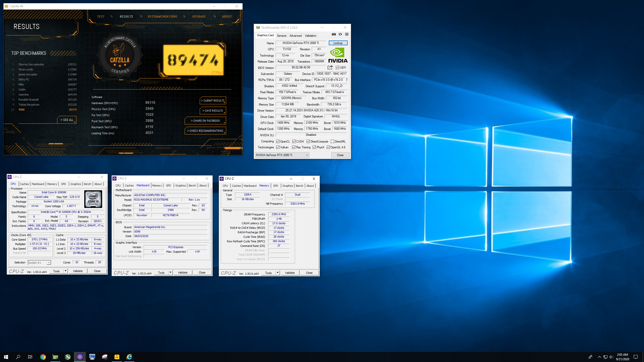
Task: Click GPU Name field in GPU-Z
Action: tap(301, 43)
